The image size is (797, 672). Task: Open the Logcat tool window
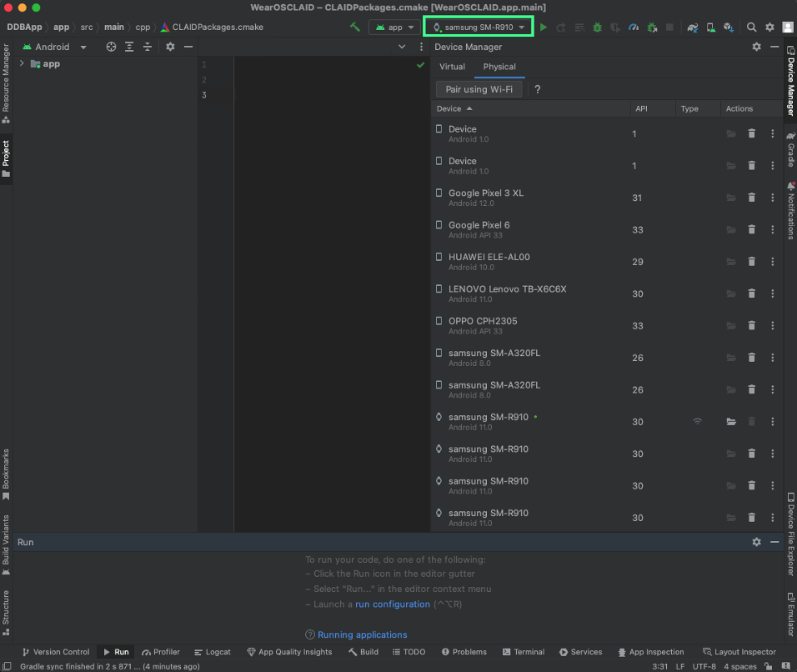[213, 652]
